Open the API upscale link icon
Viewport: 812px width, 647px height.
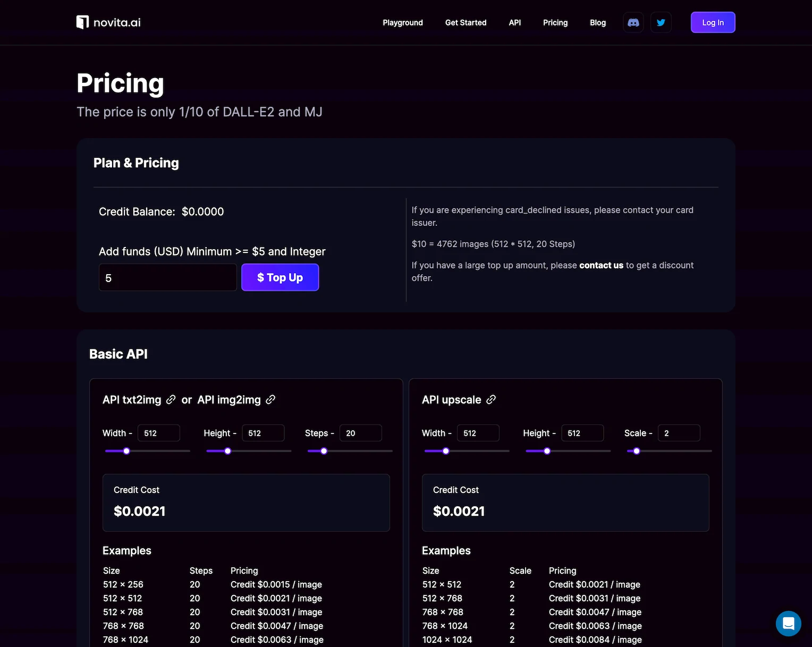point(491,399)
